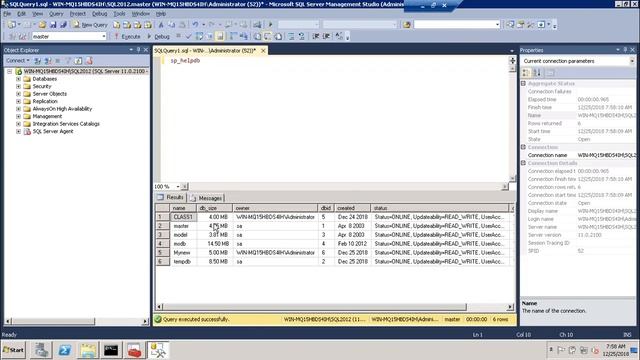Click the Undo arrow icon
The width and height of the screenshot is (640, 360).
pyautogui.click(x=195, y=25)
